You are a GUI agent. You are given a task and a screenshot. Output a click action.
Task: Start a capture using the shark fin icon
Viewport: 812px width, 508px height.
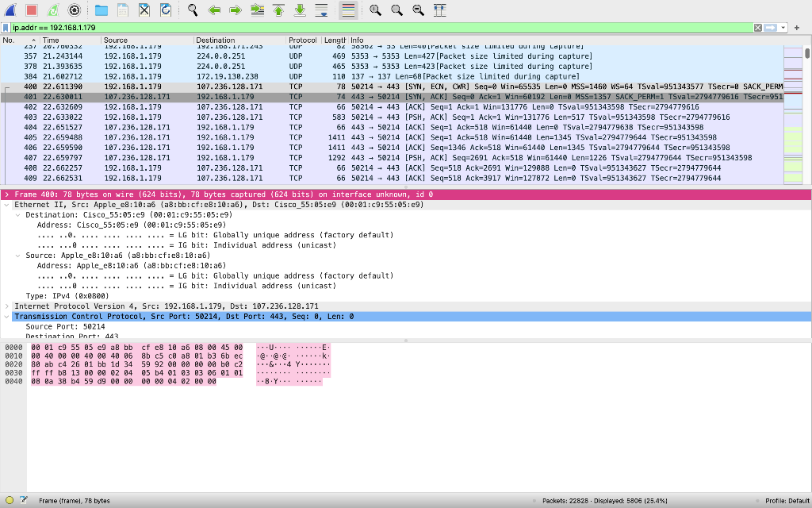tap(10, 10)
